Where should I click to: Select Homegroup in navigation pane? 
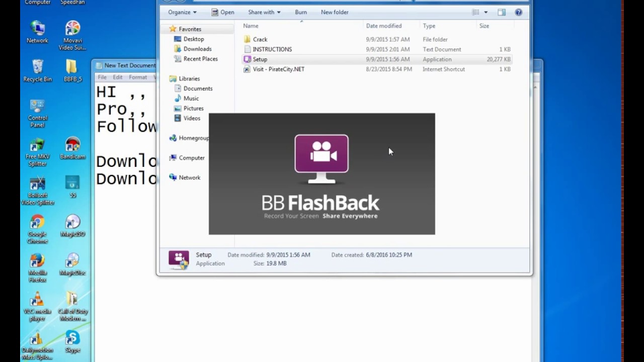[194, 138]
